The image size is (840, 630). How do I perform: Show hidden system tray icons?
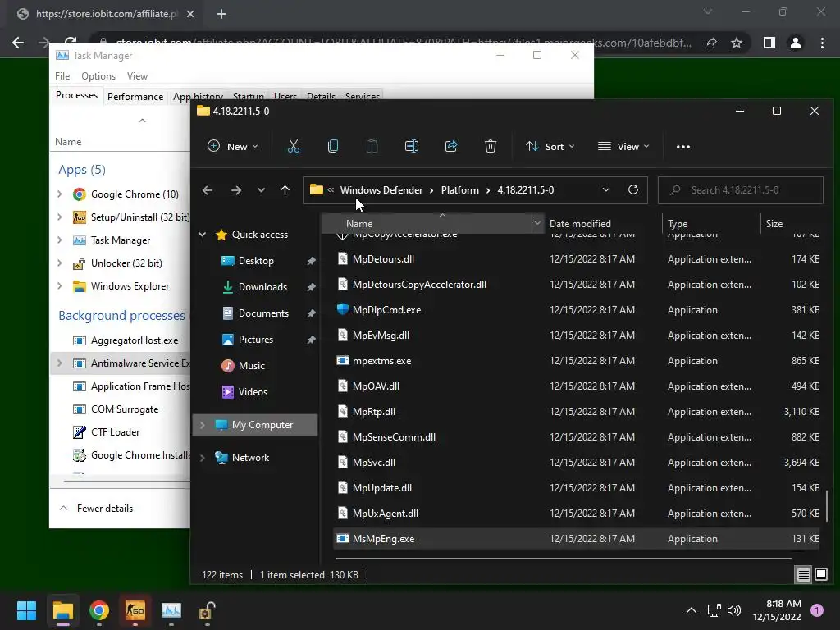(692, 610)
